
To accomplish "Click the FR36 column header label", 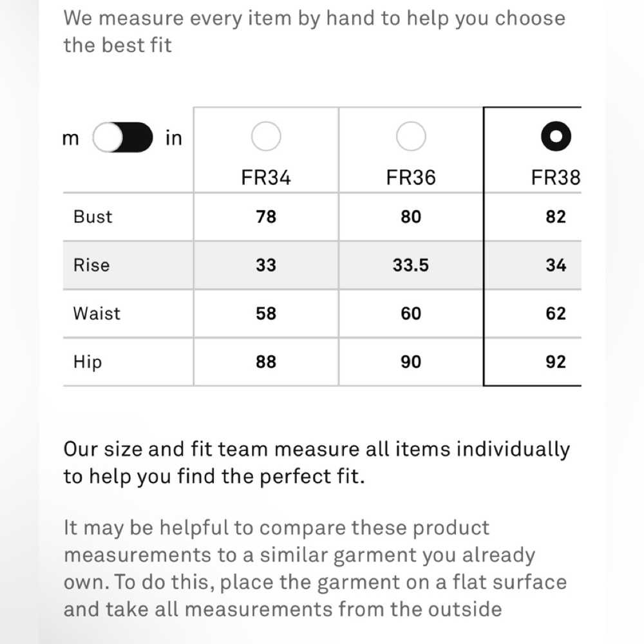I will tap(411, 178).
